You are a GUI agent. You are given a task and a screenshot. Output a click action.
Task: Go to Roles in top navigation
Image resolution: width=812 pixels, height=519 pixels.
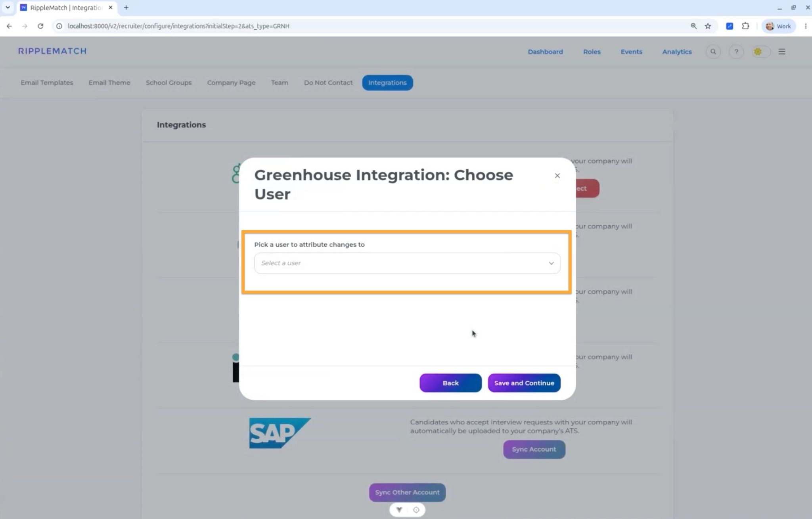pos(592,52)
